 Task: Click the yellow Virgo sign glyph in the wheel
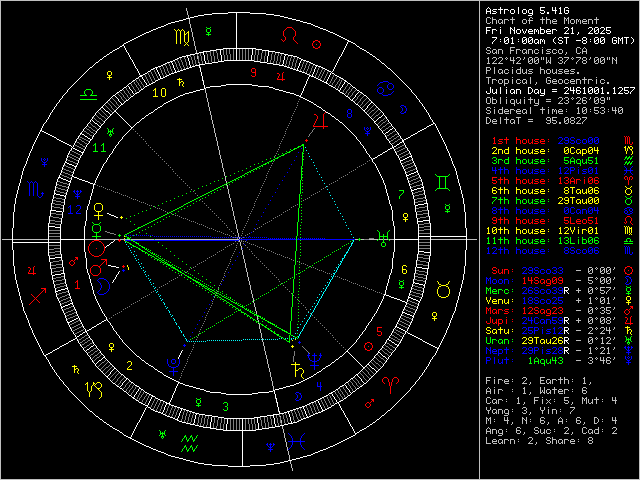(182, 37)
